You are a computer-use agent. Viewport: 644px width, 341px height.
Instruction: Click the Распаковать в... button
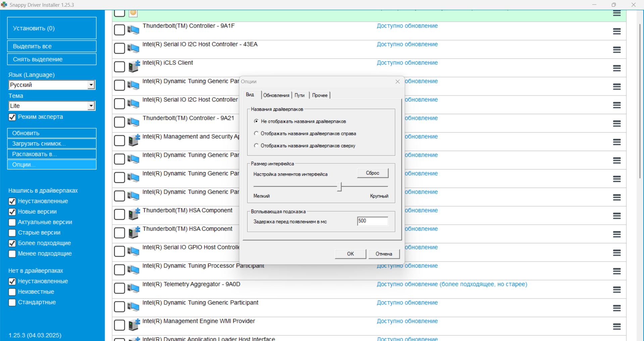(52, 154)
